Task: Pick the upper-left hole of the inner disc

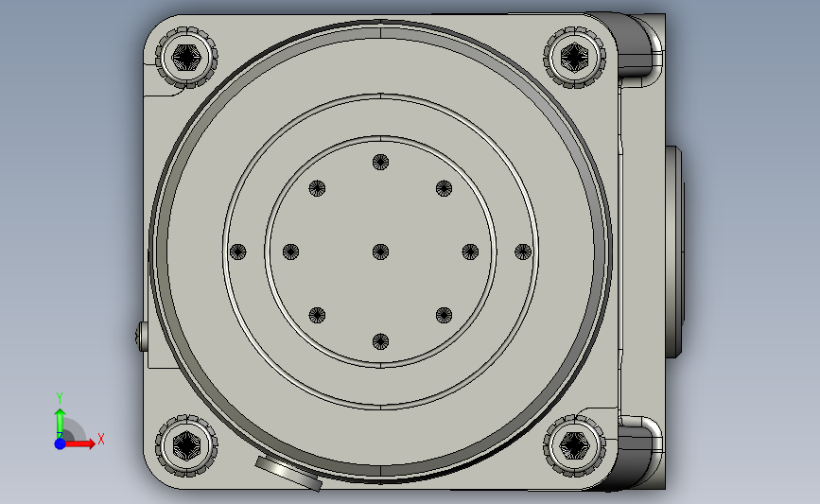Action: click(317, 188)
